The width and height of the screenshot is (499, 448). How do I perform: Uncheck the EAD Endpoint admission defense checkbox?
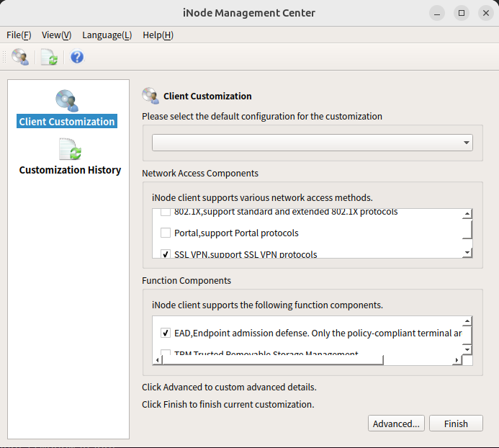click(x=166, y=333)
